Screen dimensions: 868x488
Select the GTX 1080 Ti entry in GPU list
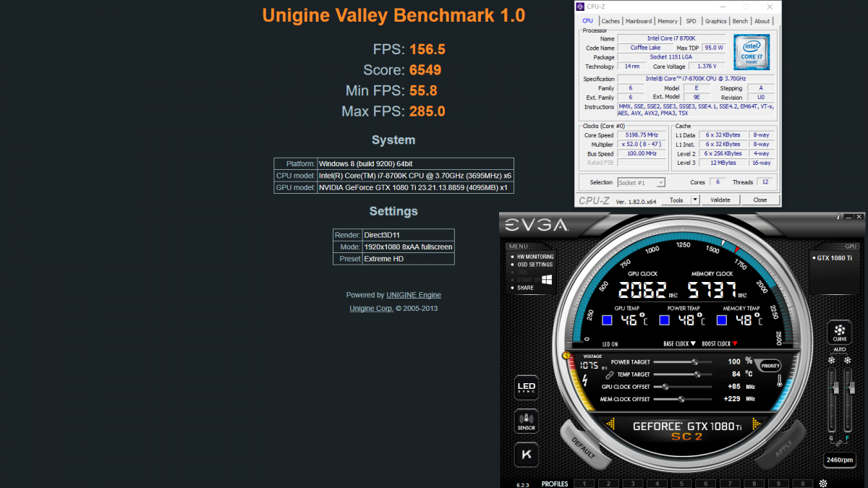point(834,258)
